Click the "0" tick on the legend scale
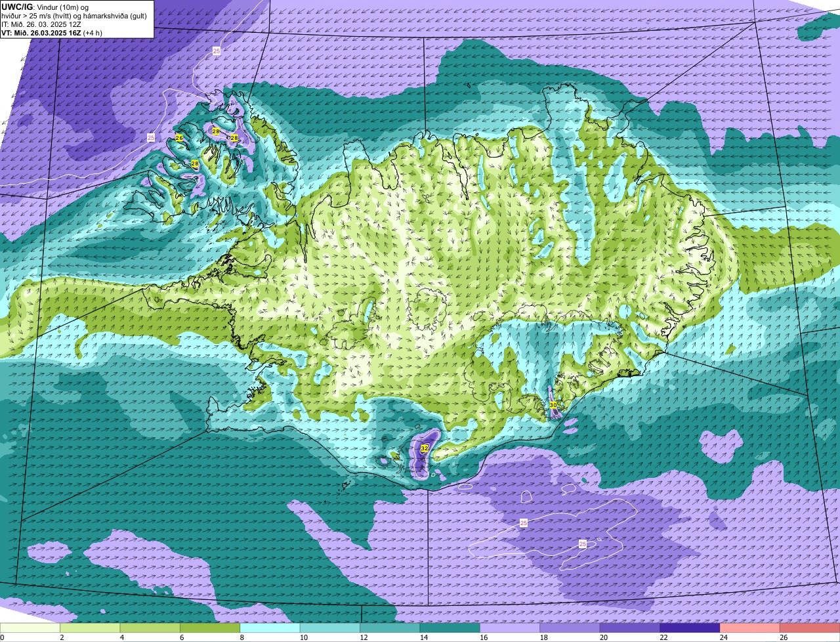 (2, 637)
